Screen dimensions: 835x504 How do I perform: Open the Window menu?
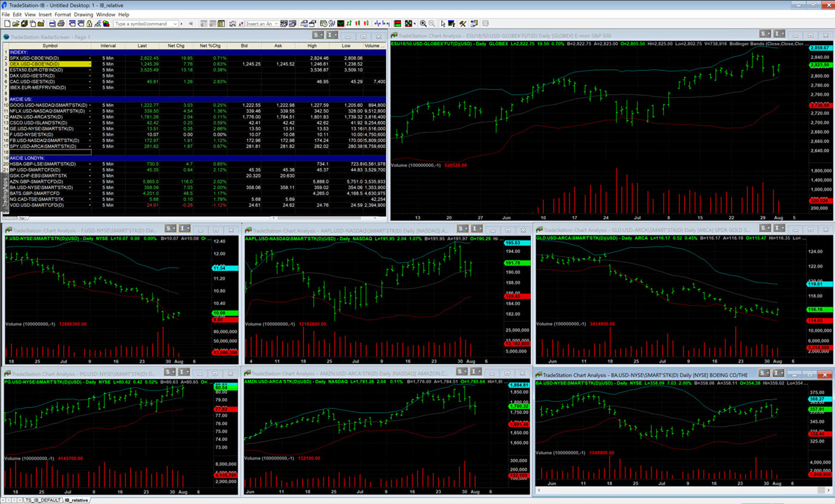pyautogui.click(x=106, y=14)
